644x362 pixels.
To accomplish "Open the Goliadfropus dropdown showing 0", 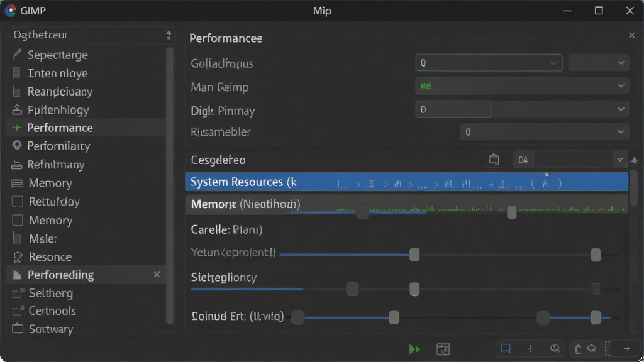I will click(489, 63).
